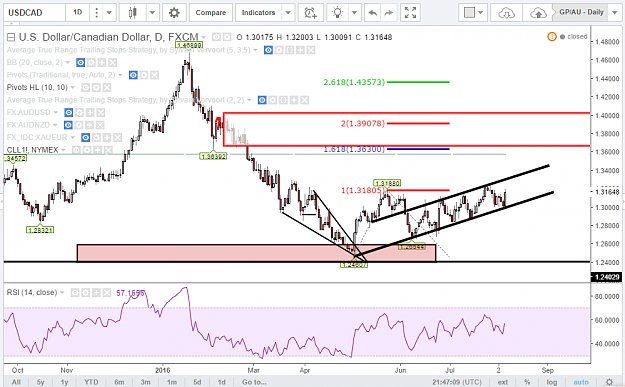Open layout selector dropdown arrow

coord(481,13)
